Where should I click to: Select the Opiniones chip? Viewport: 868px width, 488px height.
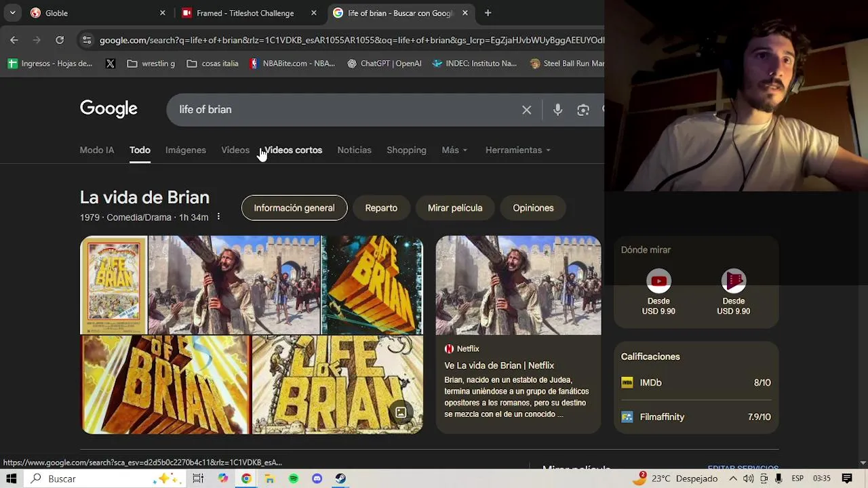[533, 208]
